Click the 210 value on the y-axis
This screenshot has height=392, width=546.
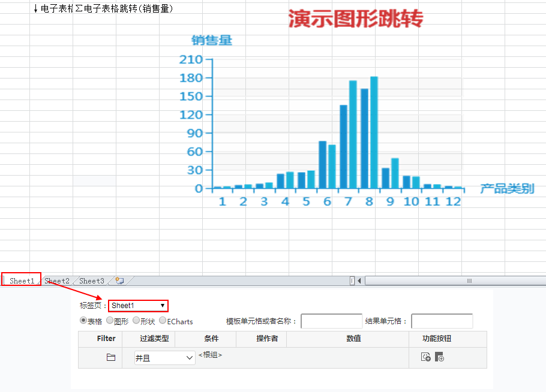tap(191, 59)
